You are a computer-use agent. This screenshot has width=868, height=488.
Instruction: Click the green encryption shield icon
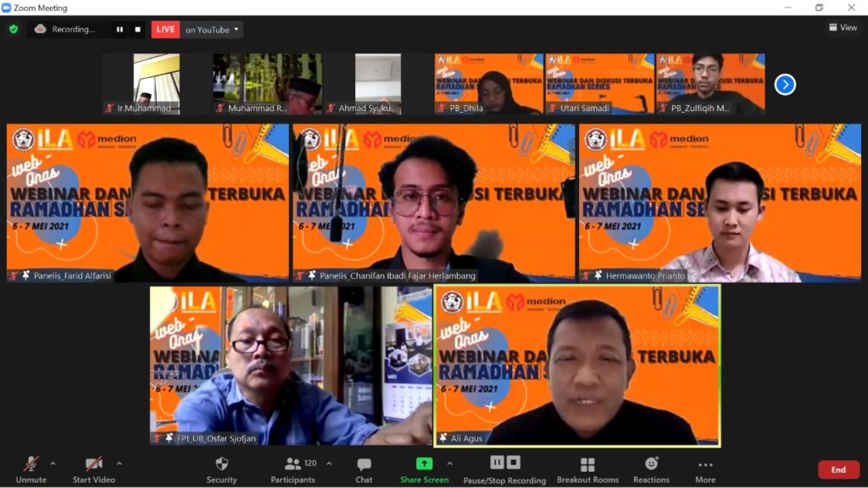14,30
